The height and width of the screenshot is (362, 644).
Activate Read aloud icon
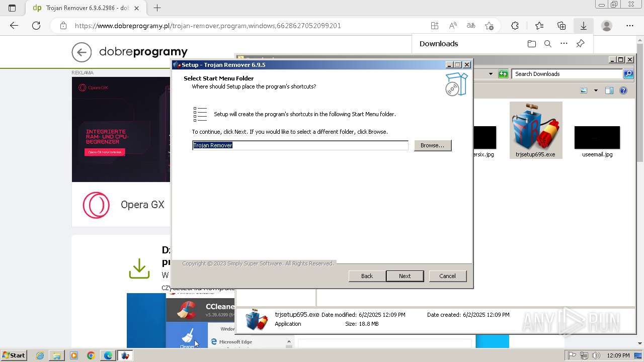coord(453,26)
